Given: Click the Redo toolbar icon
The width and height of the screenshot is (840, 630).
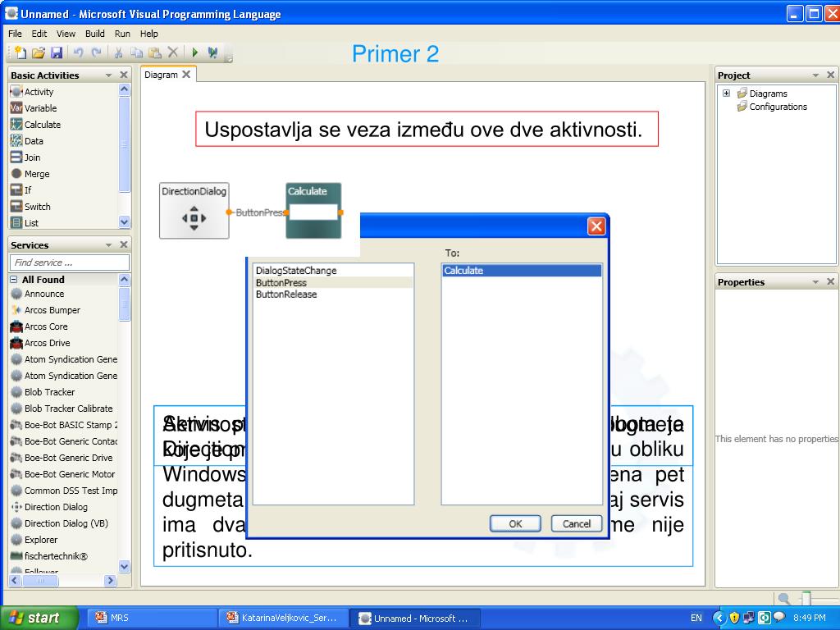Looking at the screenshot, I should pyautogui.click(x=97, y=52).
